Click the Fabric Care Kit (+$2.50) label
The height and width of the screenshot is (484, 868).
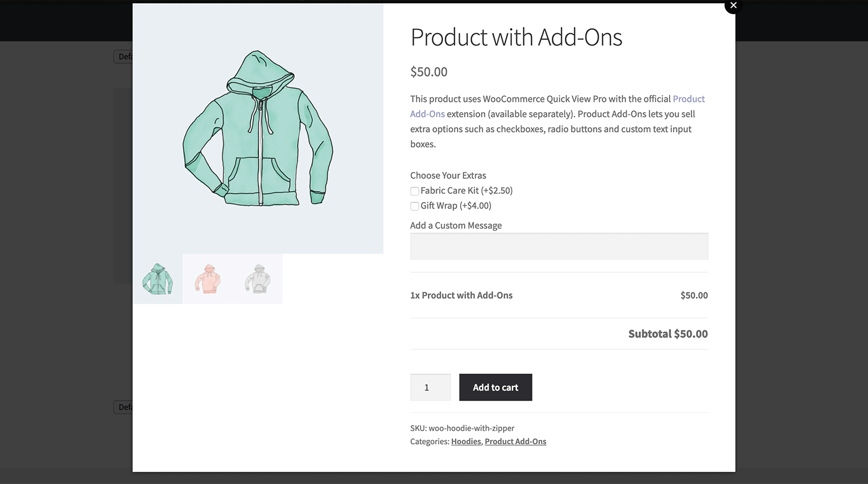(467, 190)
